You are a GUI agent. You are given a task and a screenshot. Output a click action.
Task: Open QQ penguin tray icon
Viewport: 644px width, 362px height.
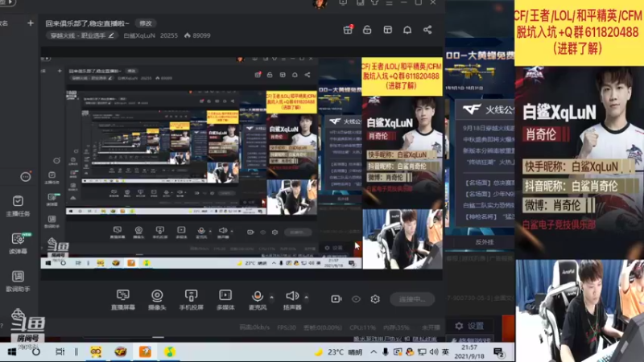point(410,352)
